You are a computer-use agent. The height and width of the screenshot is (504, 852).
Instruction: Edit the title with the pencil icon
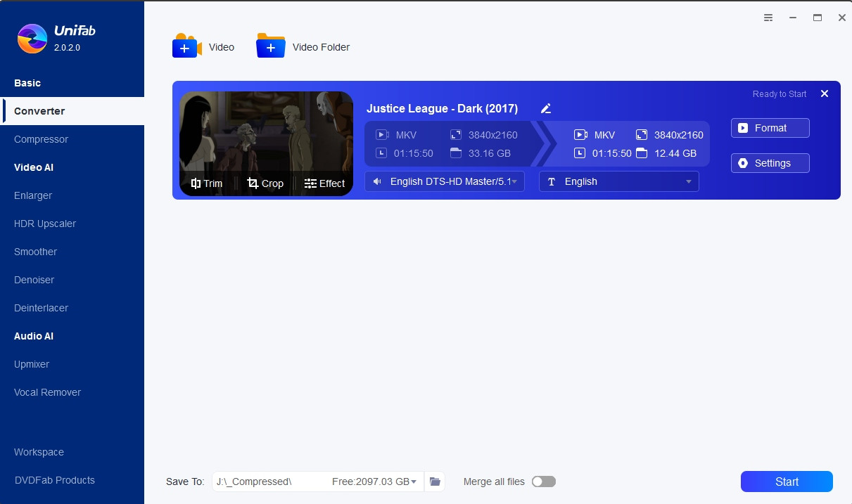(546, 108)
